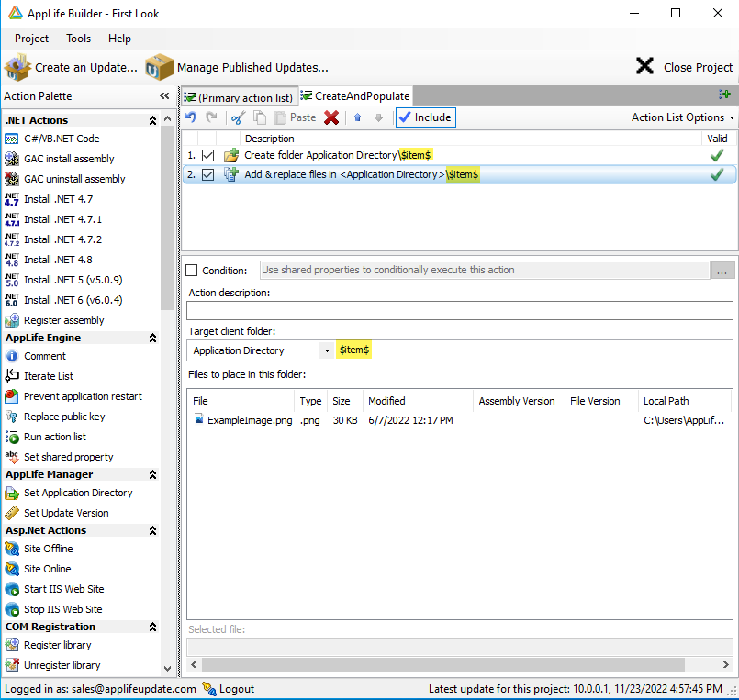Select the C#/VB.NET Code action
The image size is (739, 700).
62,139
